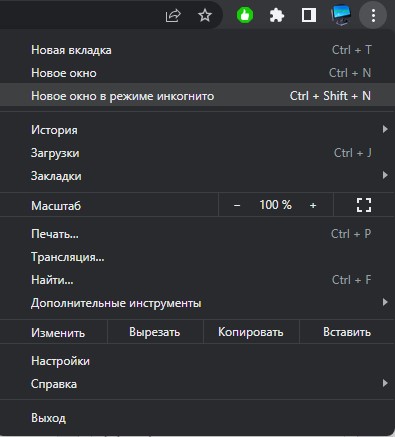The width and height of the screenshot is (395, 437).
Task: Open the Extensions puzzle-piece menu
Action: point(277,15)
